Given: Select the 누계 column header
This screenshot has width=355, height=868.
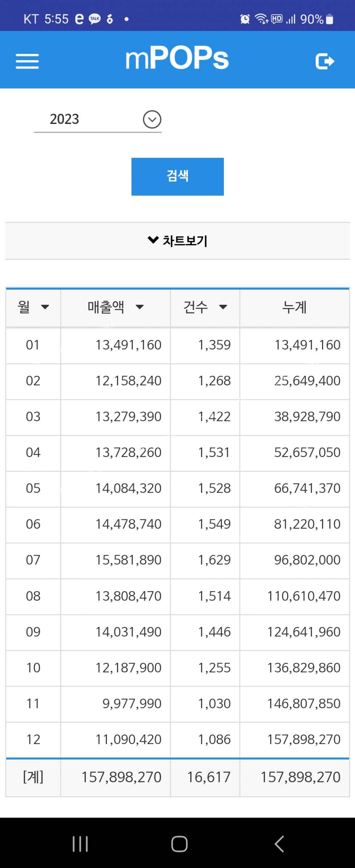Looking at the screenshot, I should 294,307.
